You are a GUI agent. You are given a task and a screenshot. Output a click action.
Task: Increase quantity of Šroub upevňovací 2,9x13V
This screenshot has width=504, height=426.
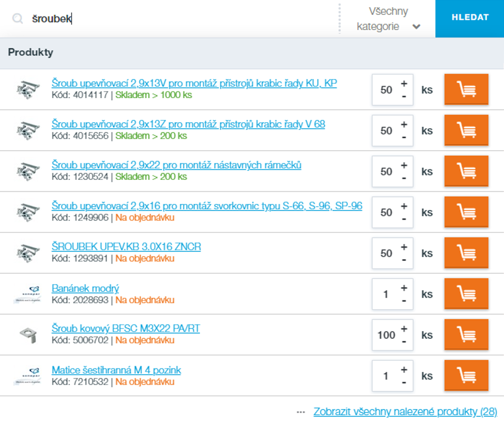pyautogui.click(x=404, y=84)
